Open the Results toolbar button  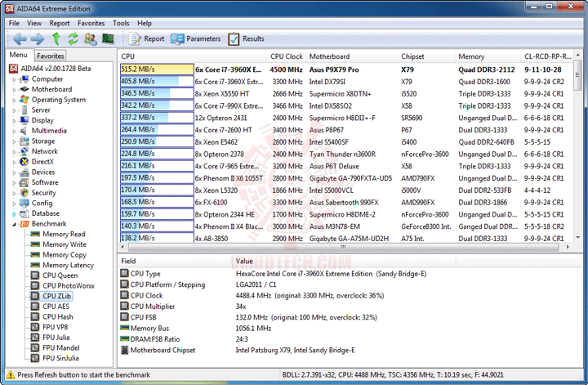pos(246,38)
